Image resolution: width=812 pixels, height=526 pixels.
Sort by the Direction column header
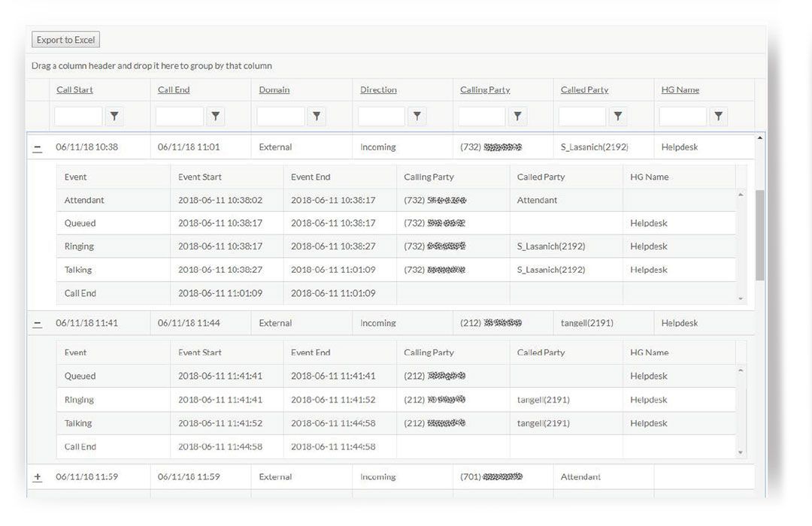coord(378,89)
